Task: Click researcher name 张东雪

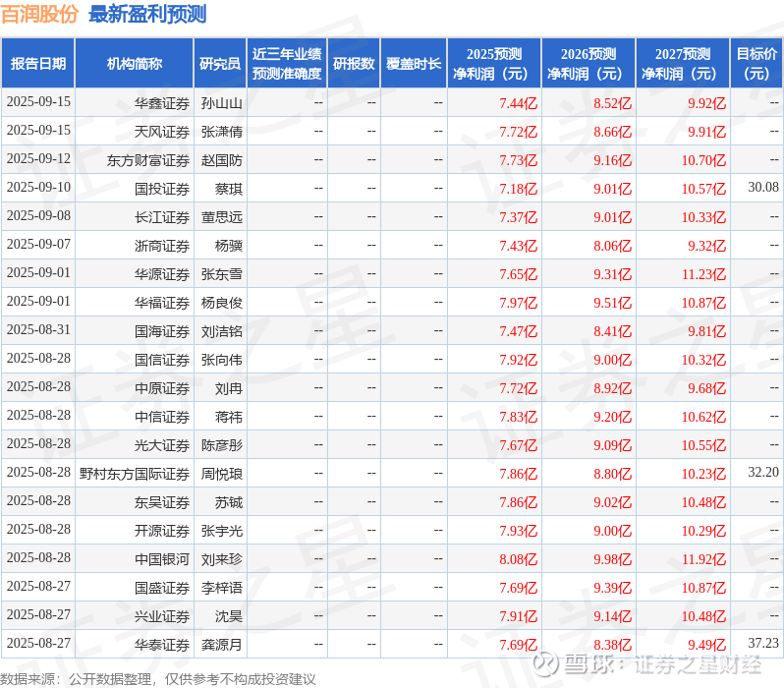Action: pyautogui.click(x=221, y=274)
